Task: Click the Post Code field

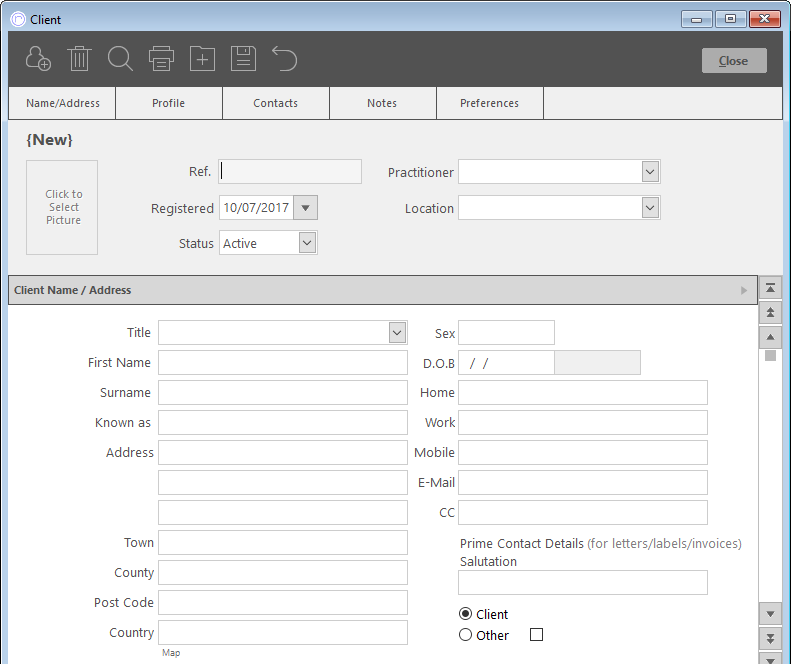Action: coord(283,602)
